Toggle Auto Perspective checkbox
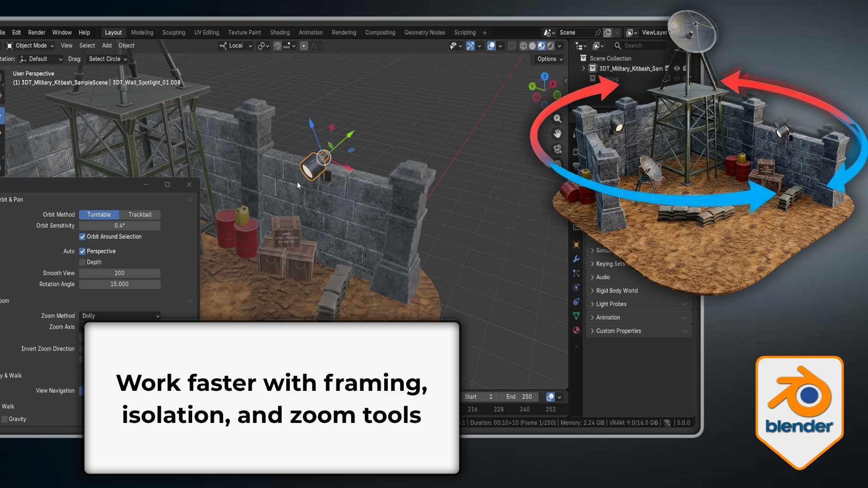 pos(82,251)
